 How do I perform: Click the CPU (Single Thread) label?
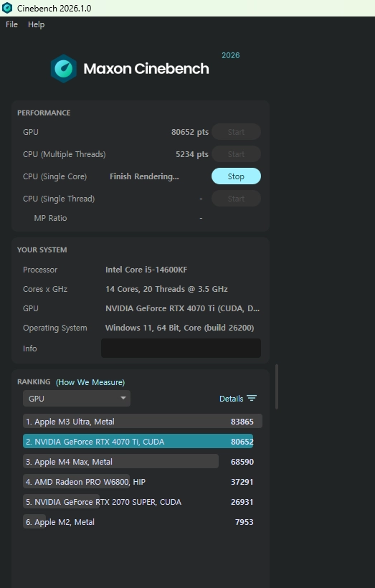59,199
